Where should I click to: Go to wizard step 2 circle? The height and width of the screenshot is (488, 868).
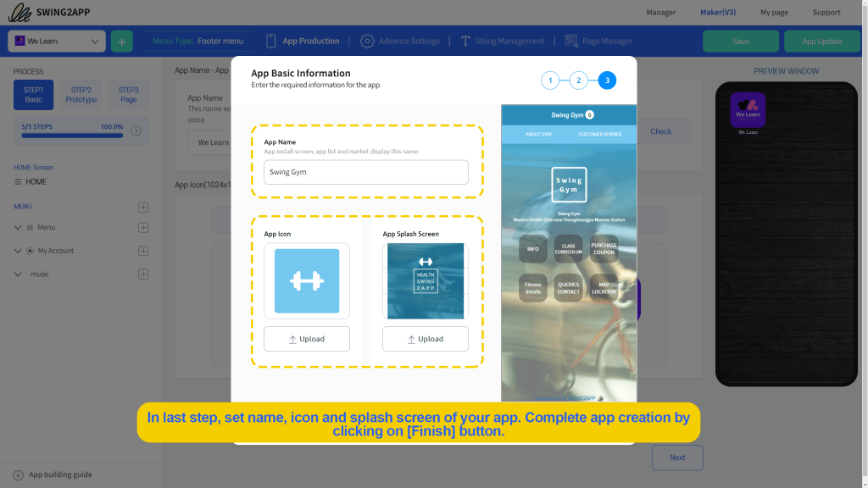point(578,80)
